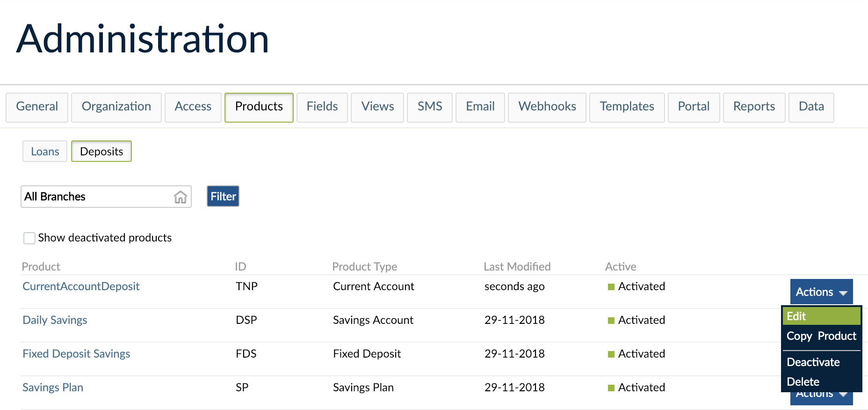Click the Product column header
The height and width of the screenshot is (410, 868).
41,267
